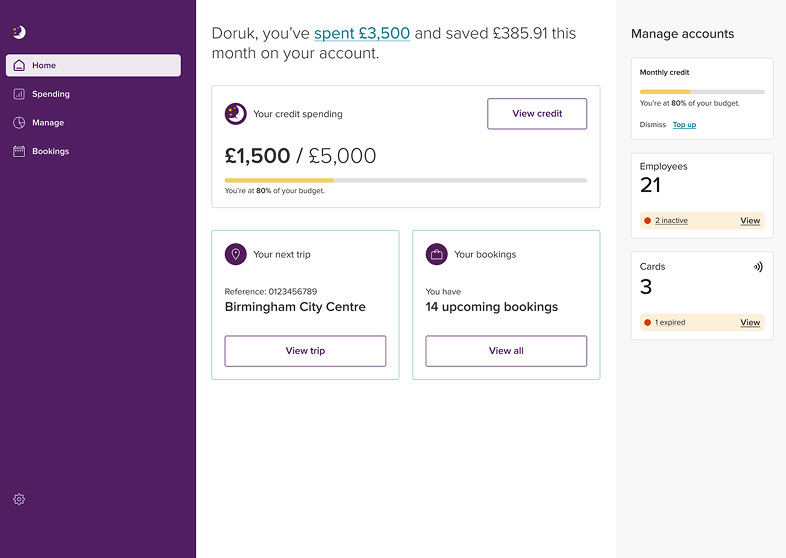Click the credit spending moon icon

click(x=236, y=114)
